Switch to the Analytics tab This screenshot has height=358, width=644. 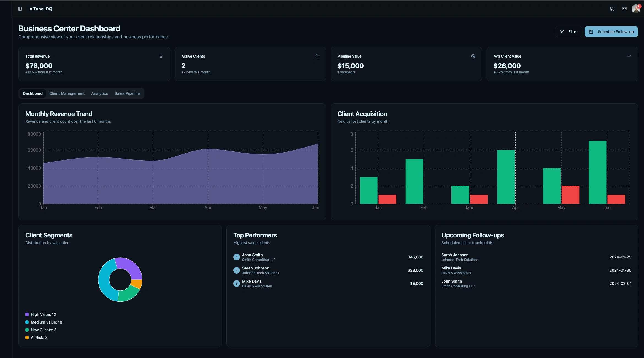click(x=99, y=93)
